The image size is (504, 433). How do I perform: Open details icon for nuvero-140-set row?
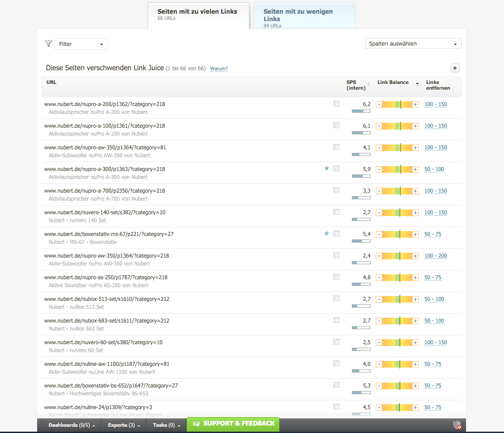[336, 212]
